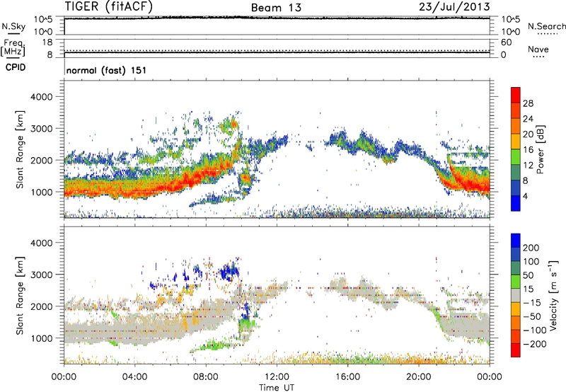Select the N.Sky axis label

(x=13, y=26)
